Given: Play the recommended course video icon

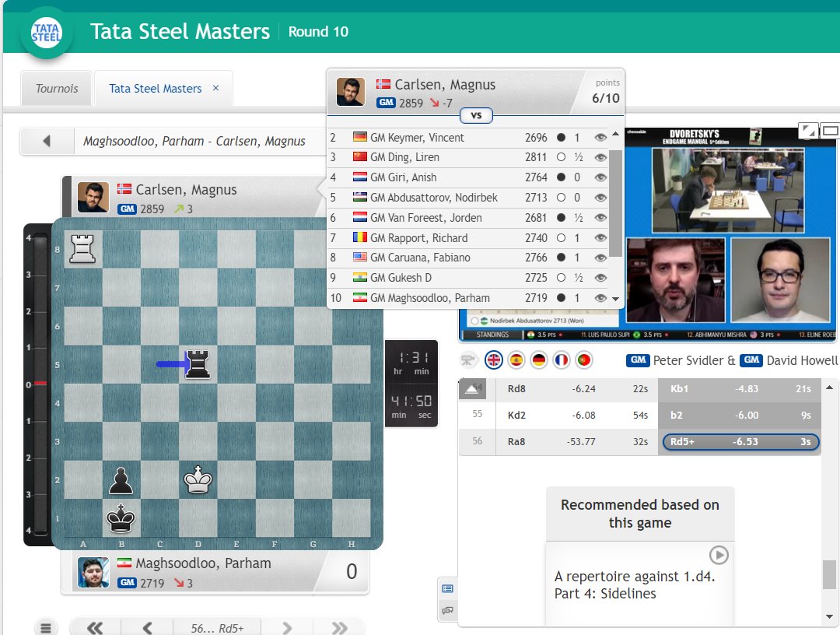Looking at the screenshot, I should 719,555.
